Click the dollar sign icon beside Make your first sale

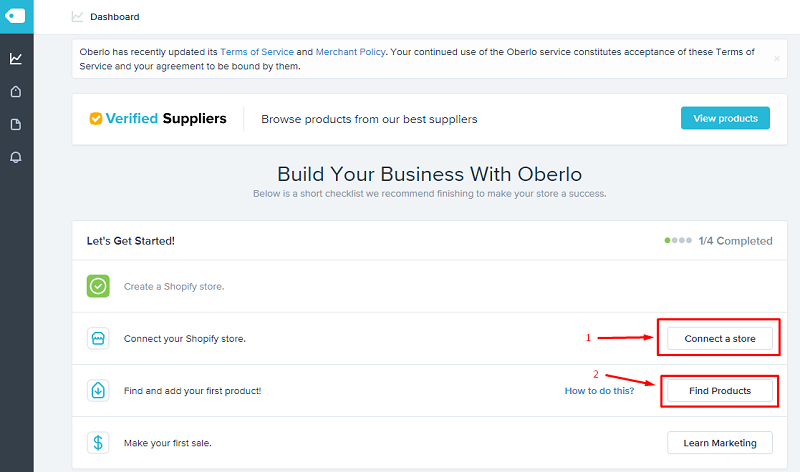pyautogui.click(x=98, y=442)
